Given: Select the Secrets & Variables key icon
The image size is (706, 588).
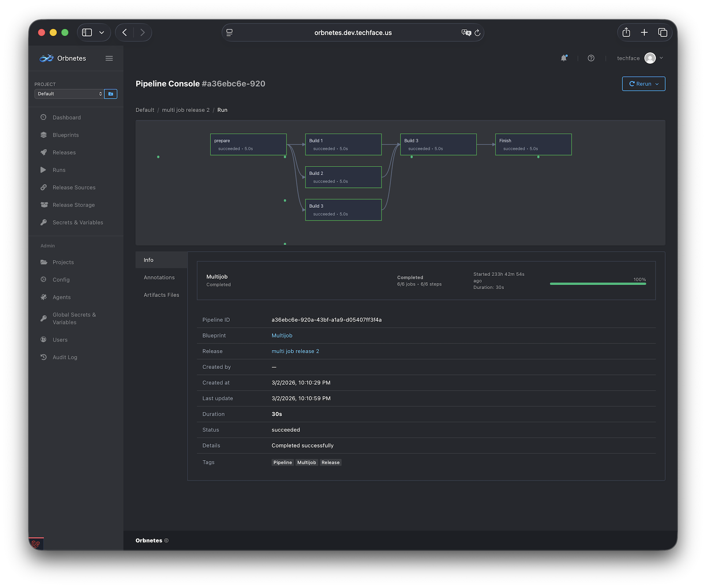Looking at the screenshot, I should click(x=43, y=222).
